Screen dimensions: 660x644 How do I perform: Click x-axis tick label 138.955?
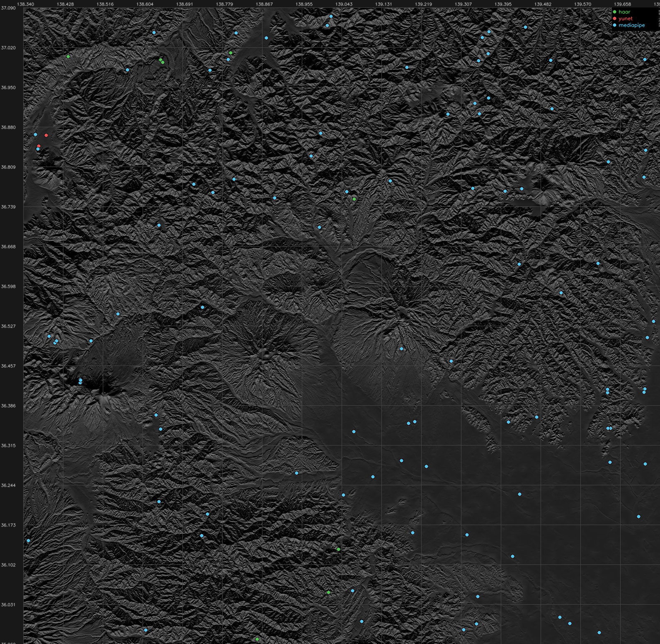pyautogui.click(x=304, y=4)
